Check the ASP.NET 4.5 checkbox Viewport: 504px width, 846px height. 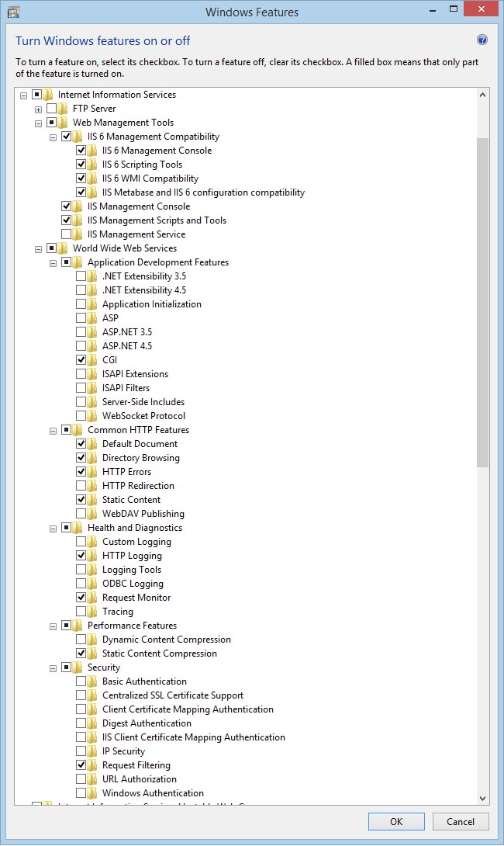pos(81,346)
